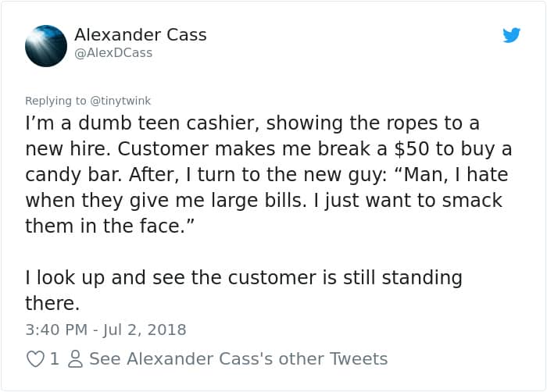Screen dimensions: 547x392
Task: Click the word "there." ending the tweet
Action: click(x=52, y=302)
